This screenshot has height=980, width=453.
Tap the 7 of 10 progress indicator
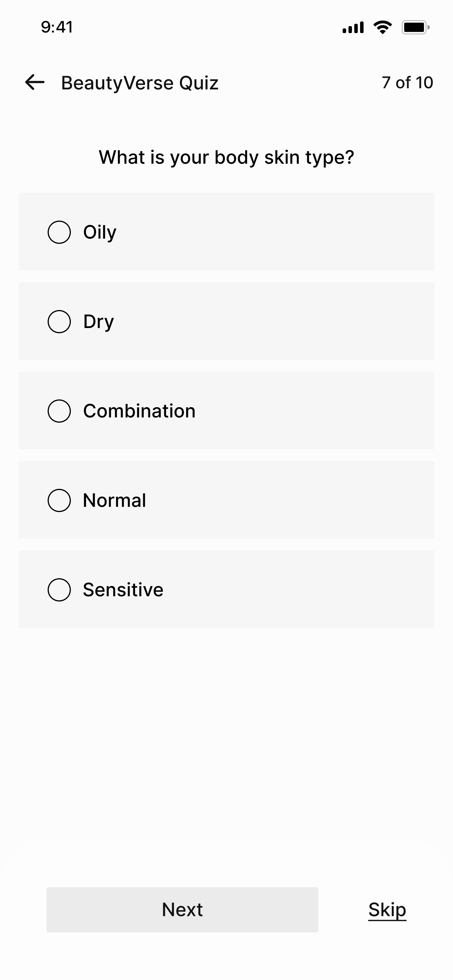coord(407,82)
